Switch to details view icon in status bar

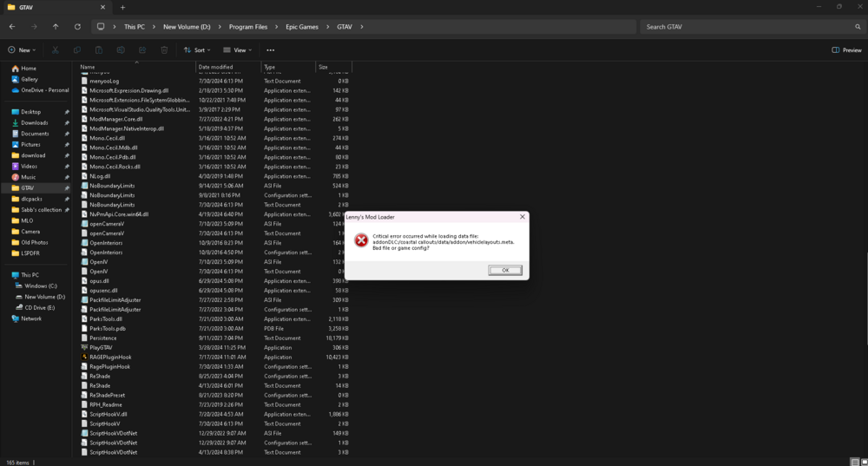[x=855, y=463]
